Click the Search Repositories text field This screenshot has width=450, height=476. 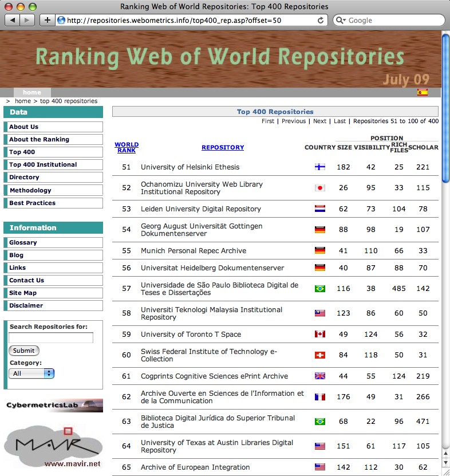click(x=51, y=337)
